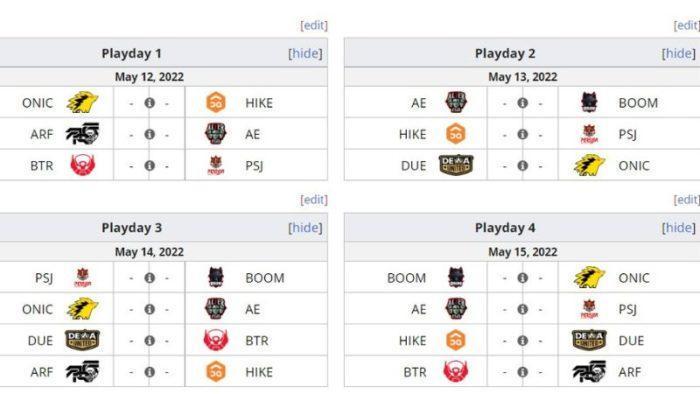Hide the Playday 1 table
The width and height of the screenshot is (700, 394).
(305, 54)
